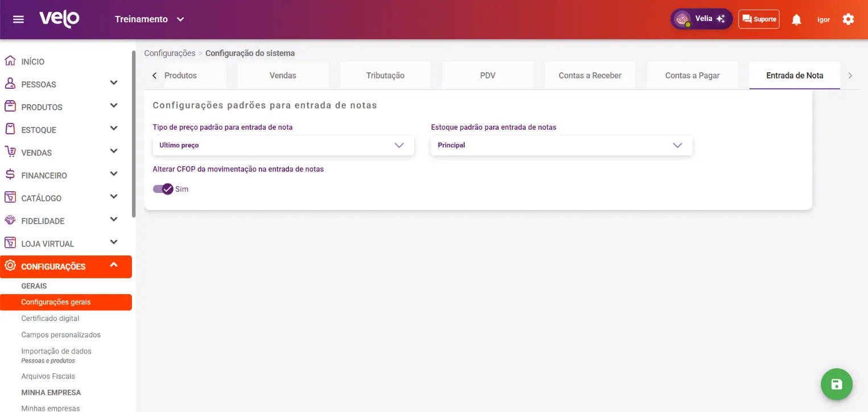Screen dimensions: 868x412
Task: Click the Catálogo icon in sidebar
Action: pyautogui.click(x=10, y=197)
